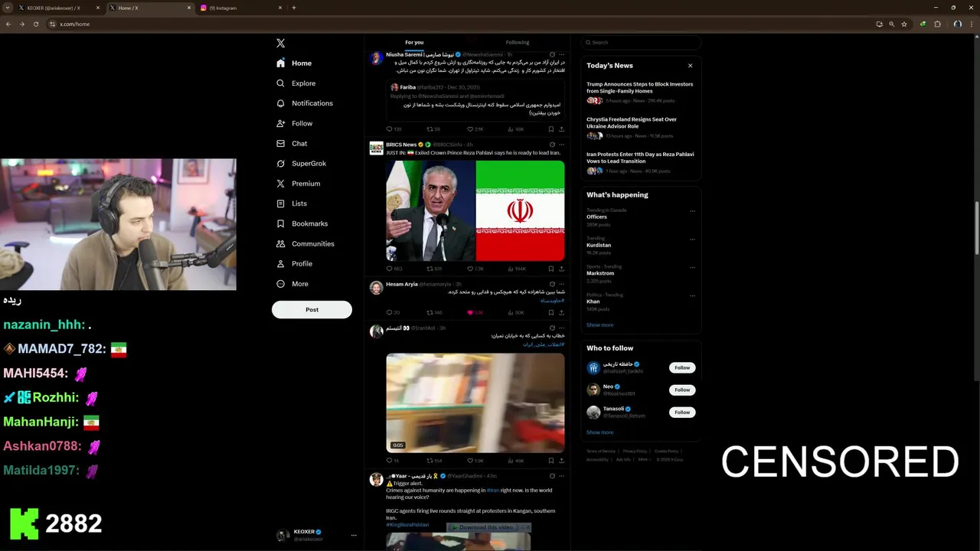
Task: Click the X search field
Action: coord(641,42)
